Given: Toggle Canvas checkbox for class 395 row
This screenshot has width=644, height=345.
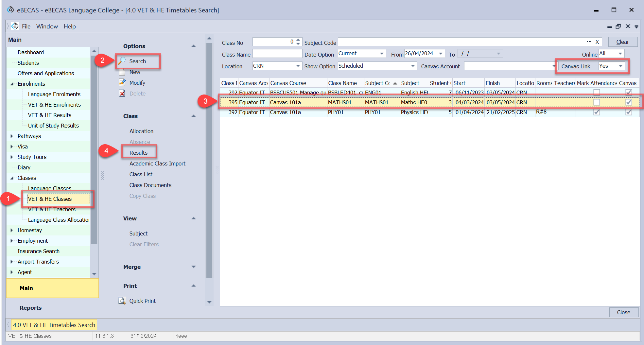Looking at the screenshot, I should (x=628, y=102).
